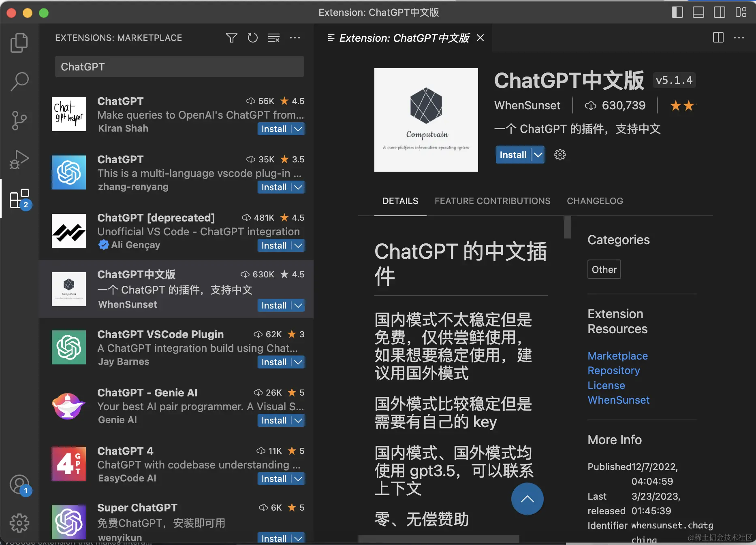Expand Install dropdown for zhang-renyang's ChatGPT
The image size is (756, 545).
(298, 187)
